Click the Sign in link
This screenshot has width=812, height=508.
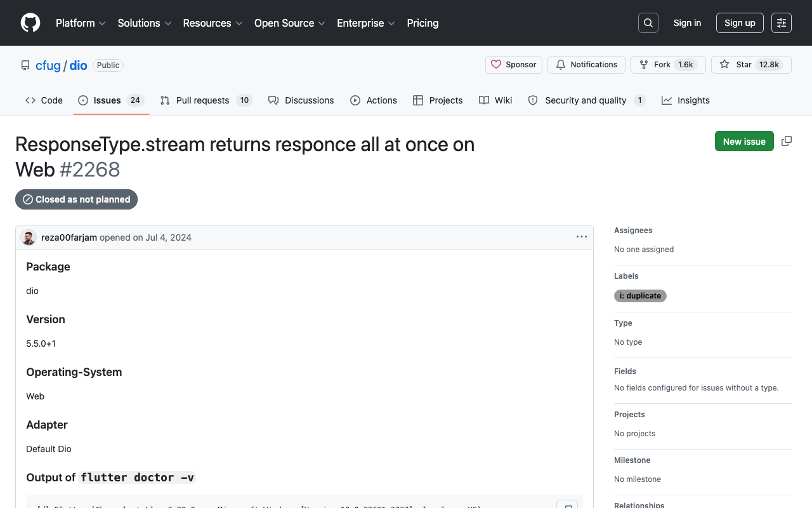point(687,23)
